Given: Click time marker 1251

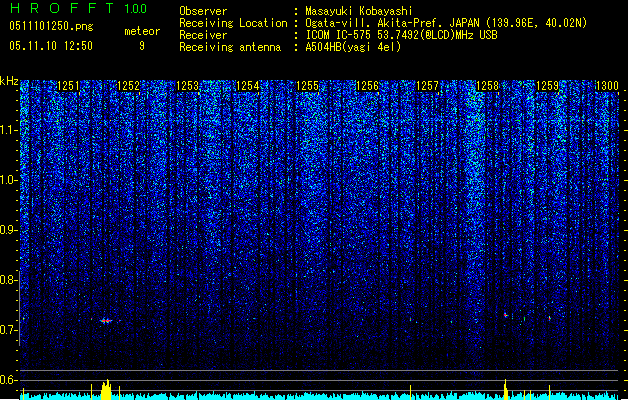Looking at the screenshot, I should (69, 86).
